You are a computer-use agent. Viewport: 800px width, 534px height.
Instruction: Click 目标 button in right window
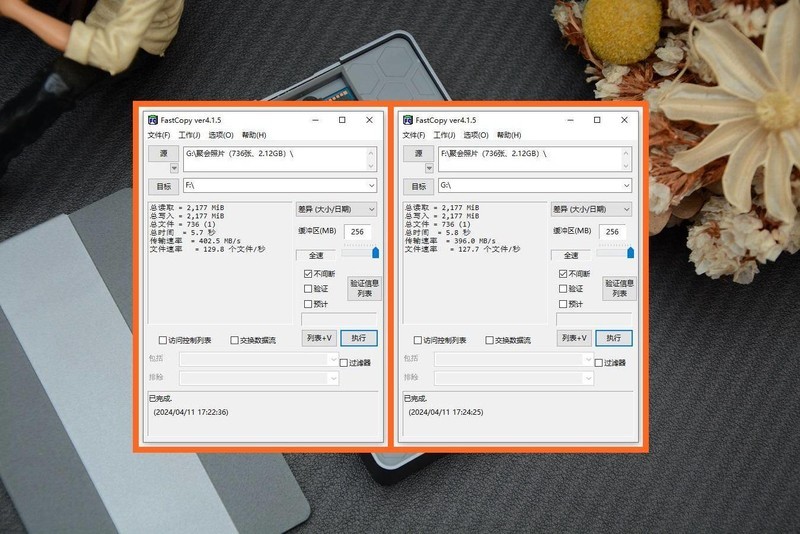point(418,186)
